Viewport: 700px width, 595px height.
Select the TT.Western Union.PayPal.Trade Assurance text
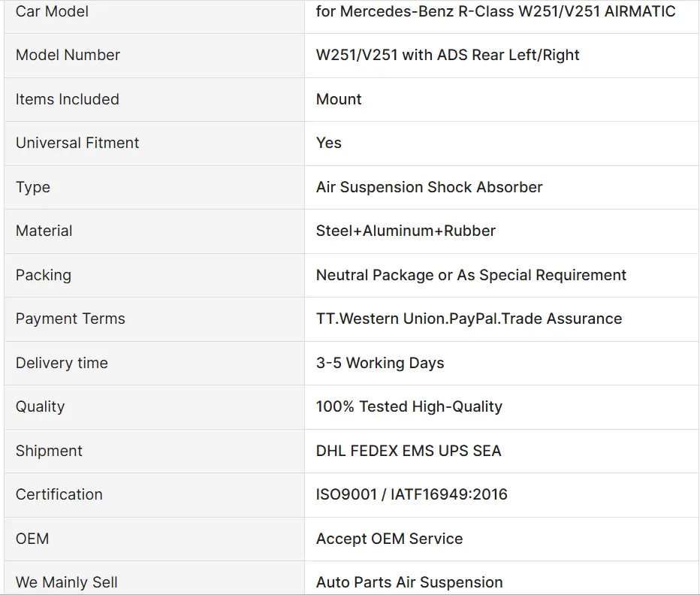469,319
